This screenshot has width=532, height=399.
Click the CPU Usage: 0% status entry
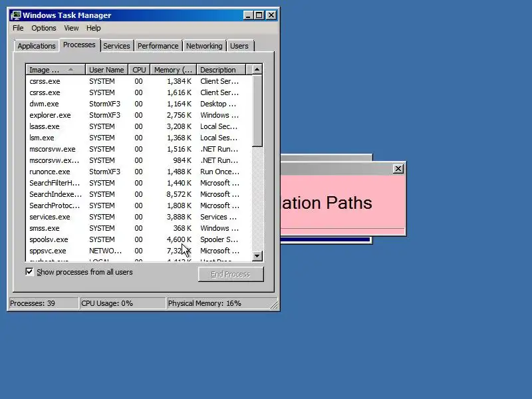[122, 303]
